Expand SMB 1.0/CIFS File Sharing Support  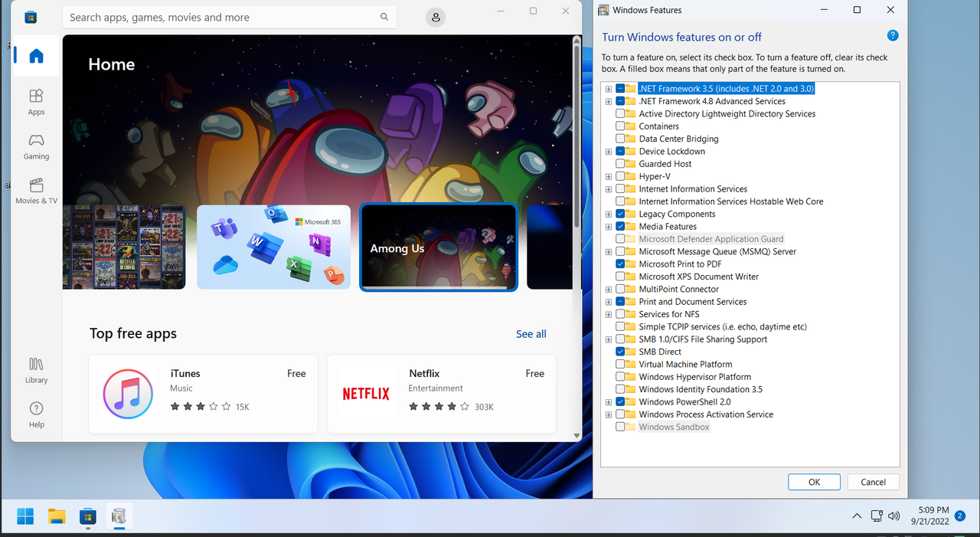pyautogui.click(x=609, y=339)
